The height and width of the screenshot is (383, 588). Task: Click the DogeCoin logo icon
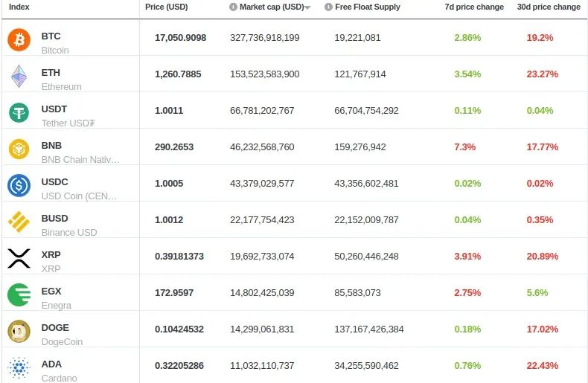[19, 332]
